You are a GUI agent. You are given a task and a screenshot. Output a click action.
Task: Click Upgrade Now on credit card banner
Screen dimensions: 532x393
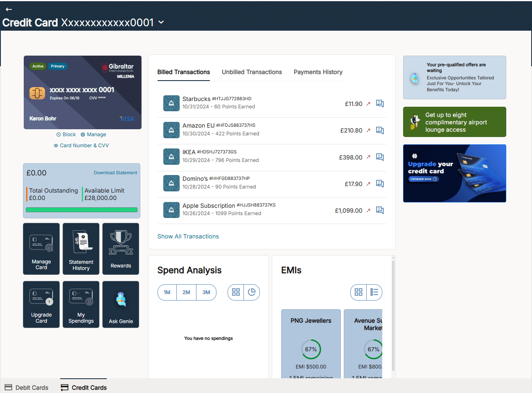(424, 179)
